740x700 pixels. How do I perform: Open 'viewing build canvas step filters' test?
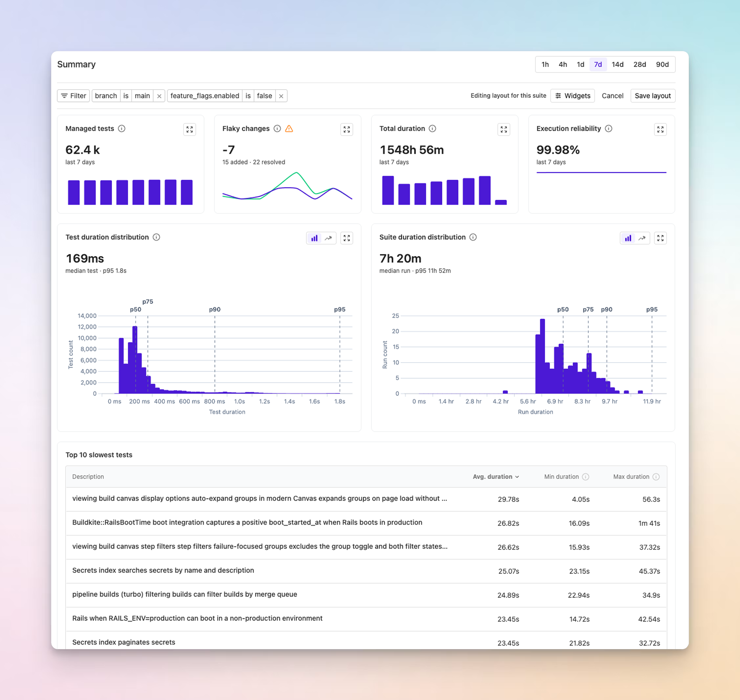coord(366,547)
